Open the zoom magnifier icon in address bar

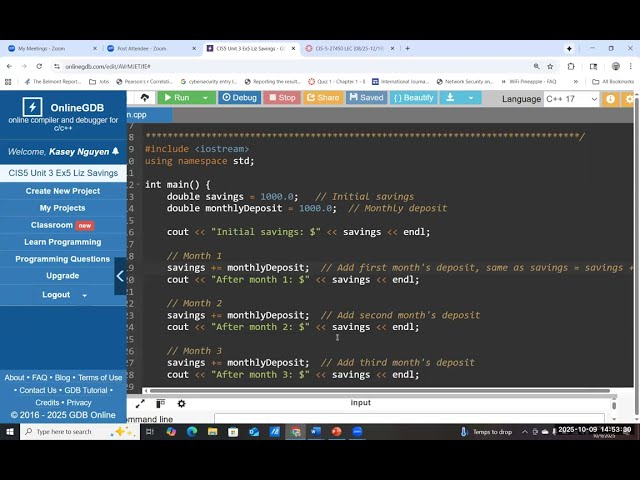coord(536,66)
